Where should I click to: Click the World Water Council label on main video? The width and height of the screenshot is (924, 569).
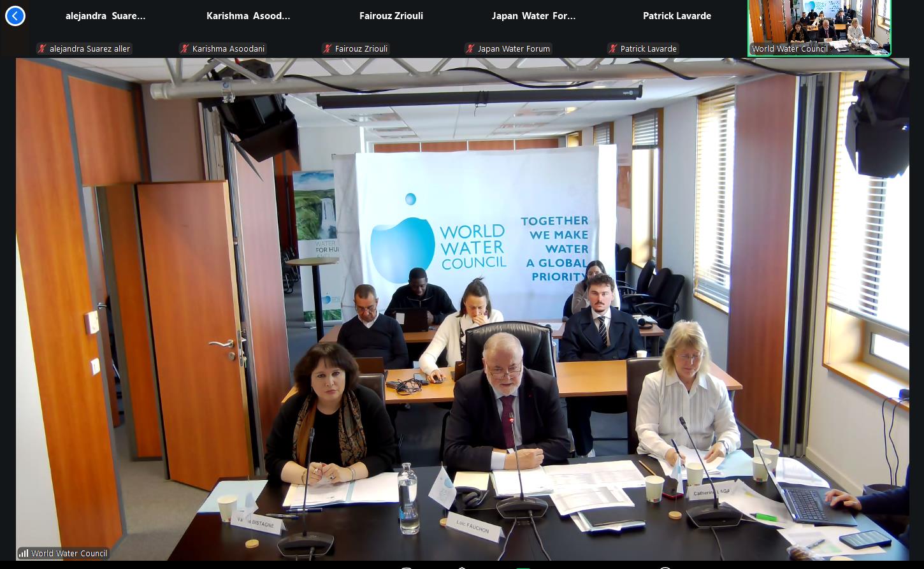(69, 553)
